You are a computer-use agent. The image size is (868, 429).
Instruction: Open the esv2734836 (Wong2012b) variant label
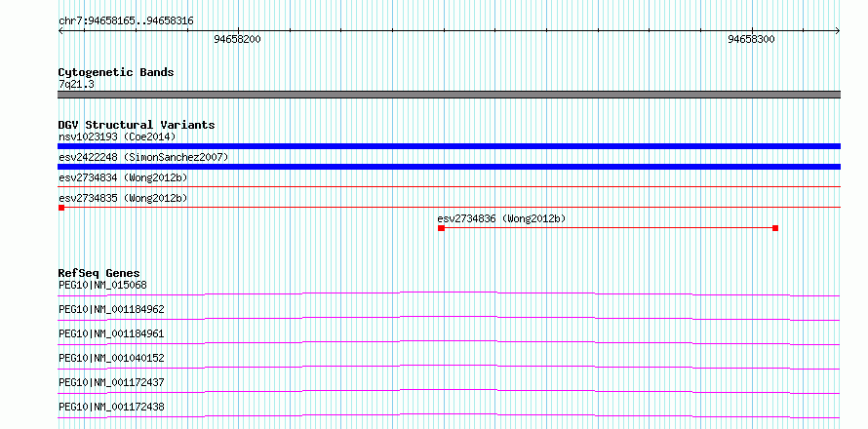501,218
